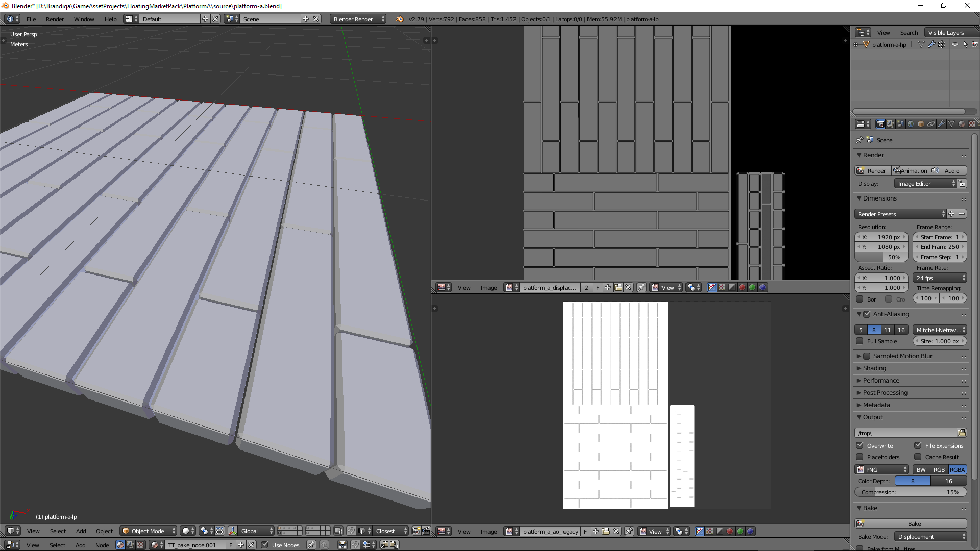This screenshot has width=980, height=551.
Task: Open Render Presets dropdown
Action: [900, 214]
